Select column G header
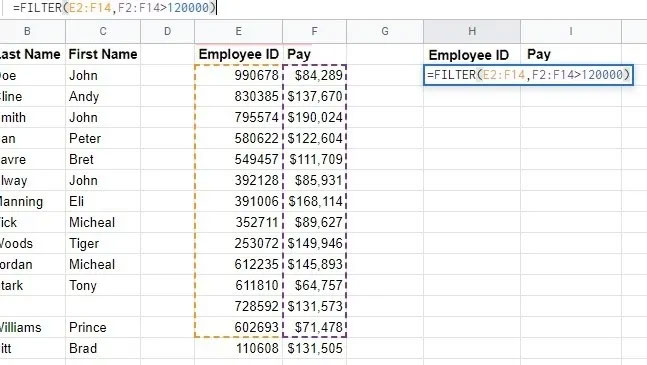647x365 pixels. coord(385,31)
